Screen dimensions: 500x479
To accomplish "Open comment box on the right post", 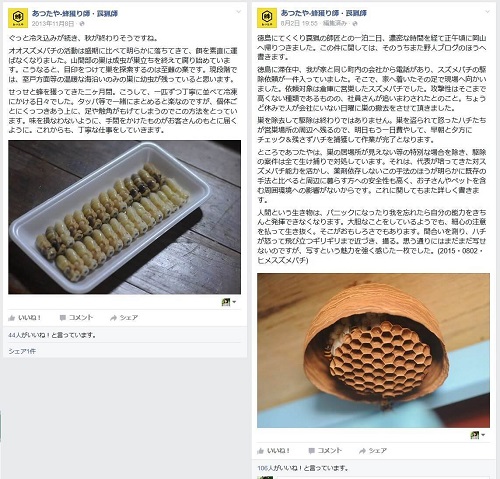I will (x=325, y=451).
